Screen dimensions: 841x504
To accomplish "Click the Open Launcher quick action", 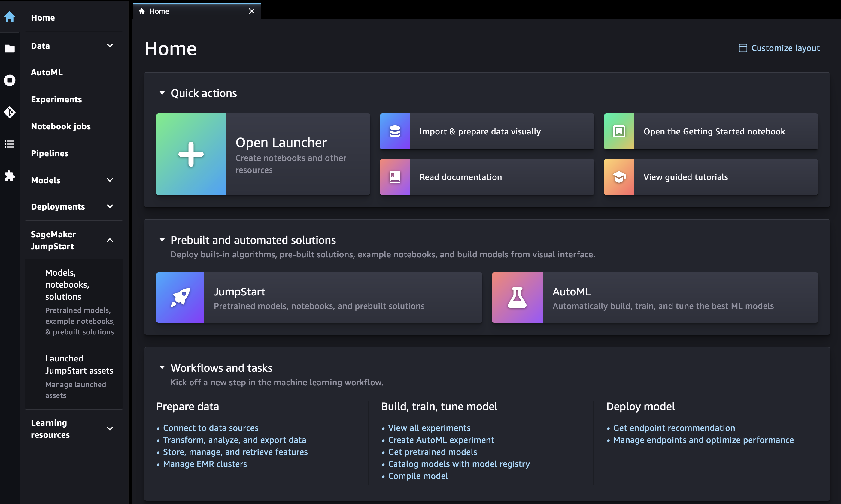I will coord(263,154).
